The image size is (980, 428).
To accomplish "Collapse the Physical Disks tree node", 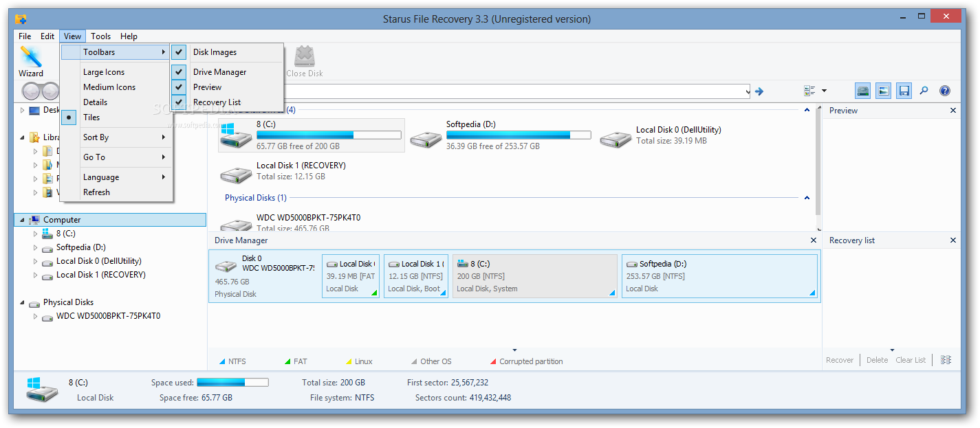I will coord(23,302).
